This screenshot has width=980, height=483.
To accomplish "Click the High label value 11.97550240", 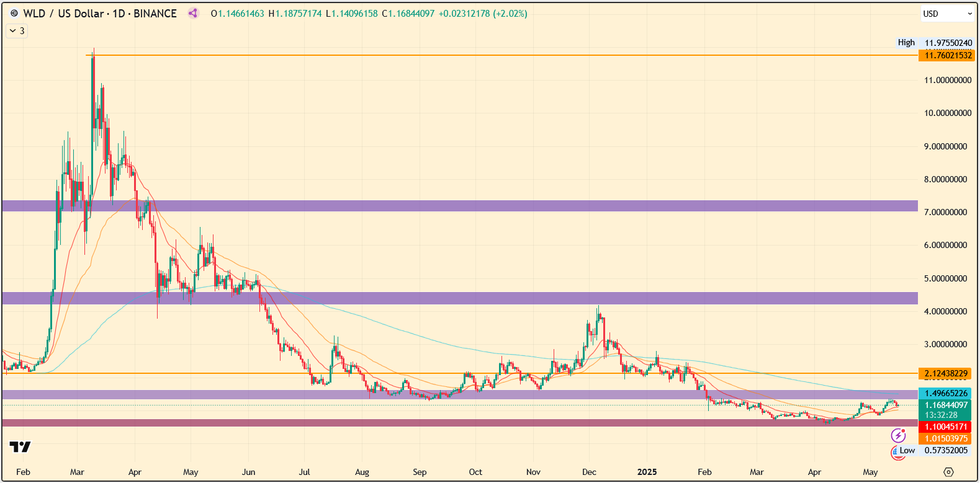I will click(x=948, y=43).
